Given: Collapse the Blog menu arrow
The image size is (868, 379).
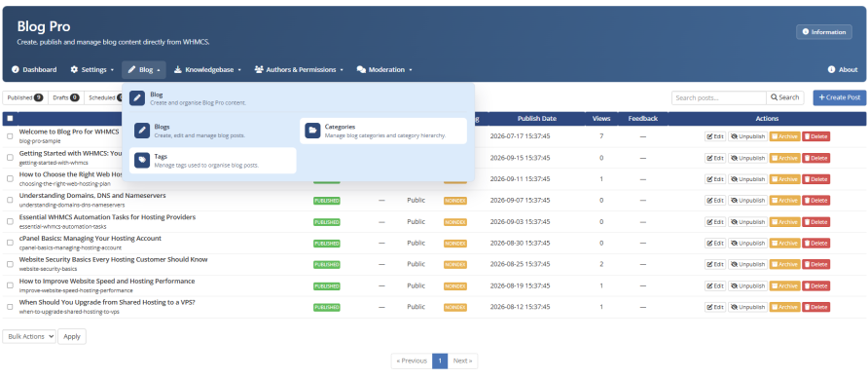Looking at the screenshot, I should (159, 70).
